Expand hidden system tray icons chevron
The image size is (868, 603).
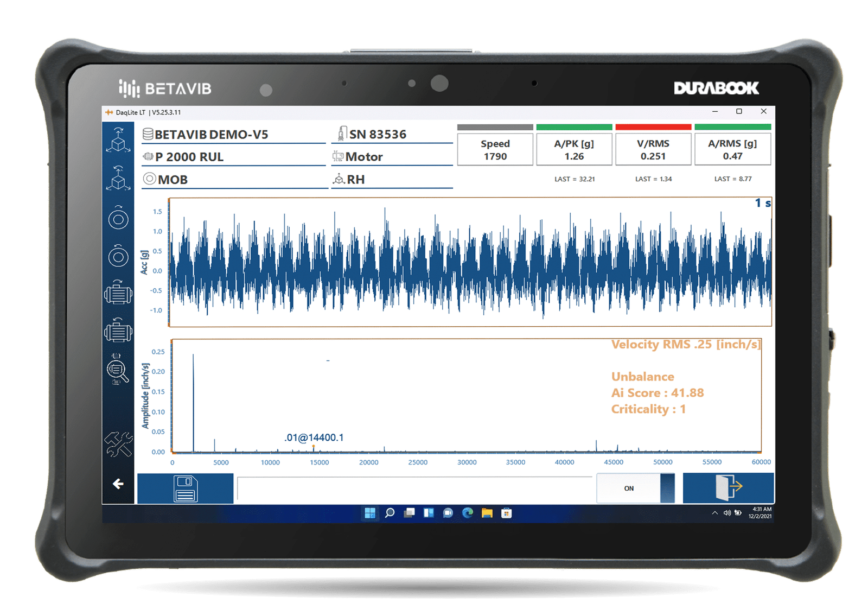[x=714, y=513]
